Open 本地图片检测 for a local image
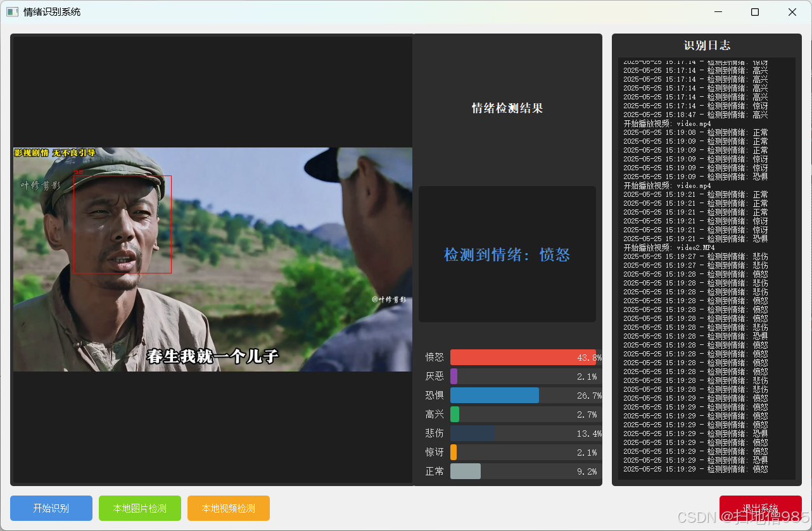This screenshot has width=812, height=531. coord(140,508)
